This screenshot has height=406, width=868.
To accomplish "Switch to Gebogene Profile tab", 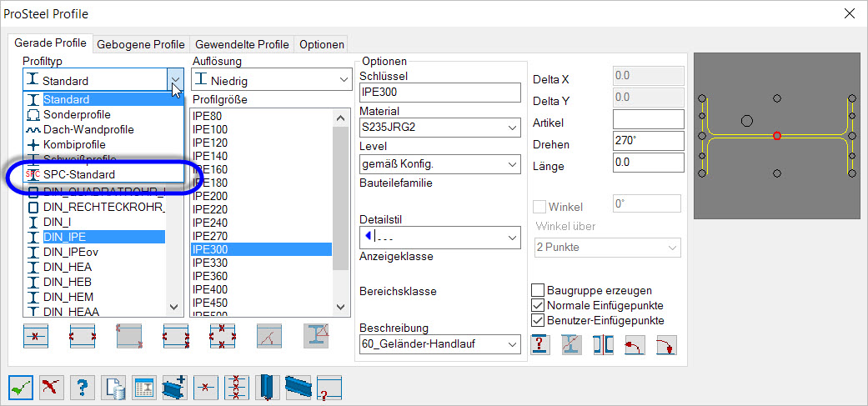I will (x=141, y=45).
